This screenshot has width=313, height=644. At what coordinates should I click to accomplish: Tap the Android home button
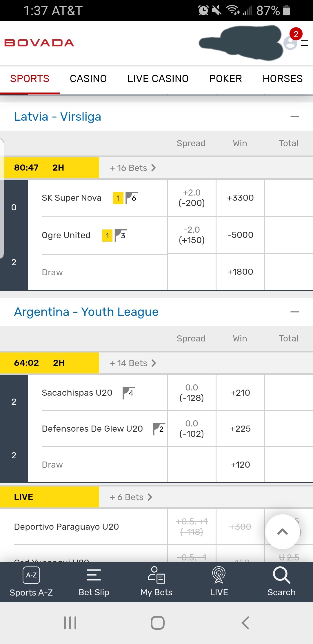157,623
